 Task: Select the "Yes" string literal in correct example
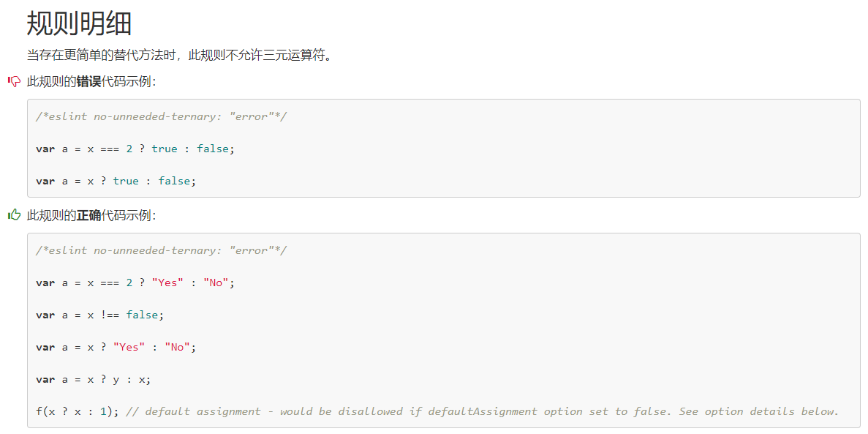coord(167,282)
